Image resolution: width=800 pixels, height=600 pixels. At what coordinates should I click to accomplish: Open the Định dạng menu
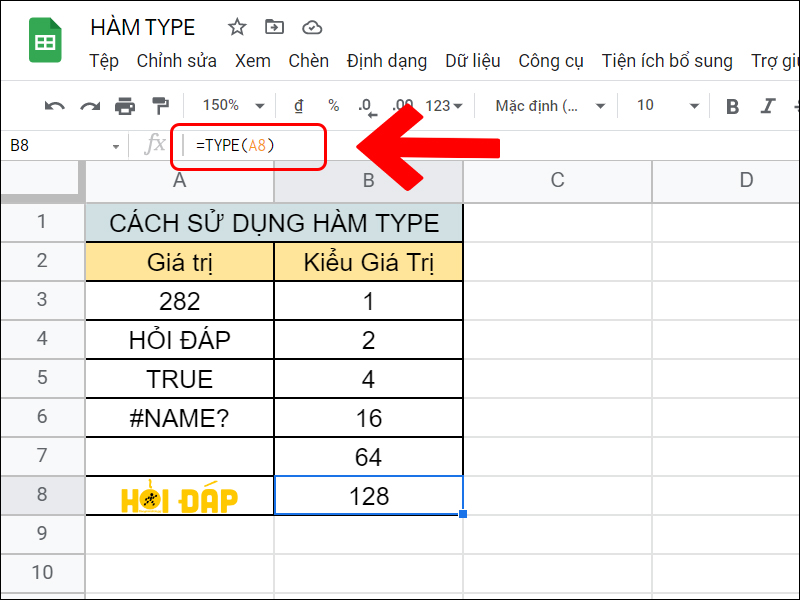click(x=387, y=61)
